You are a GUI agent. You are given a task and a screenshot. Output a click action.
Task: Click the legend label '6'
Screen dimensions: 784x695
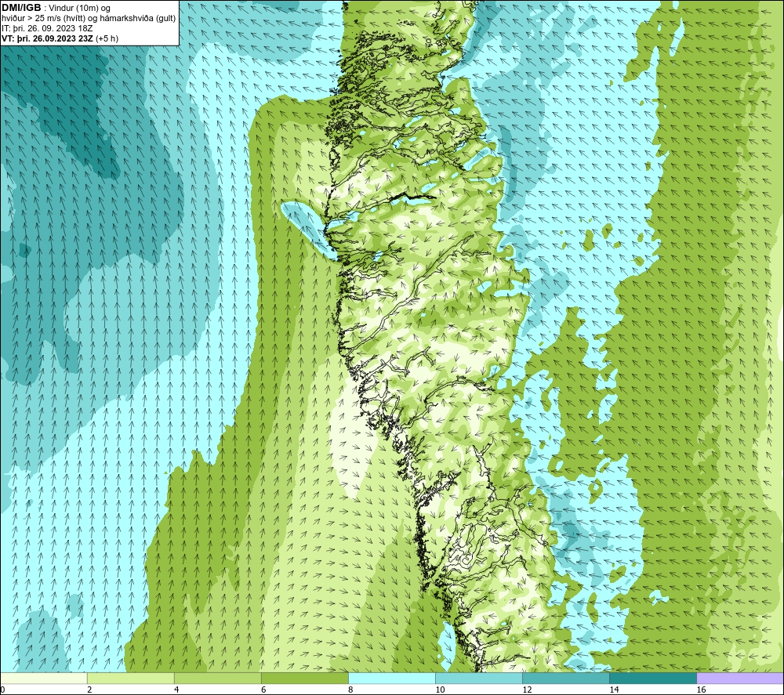(x=263, y=690)
